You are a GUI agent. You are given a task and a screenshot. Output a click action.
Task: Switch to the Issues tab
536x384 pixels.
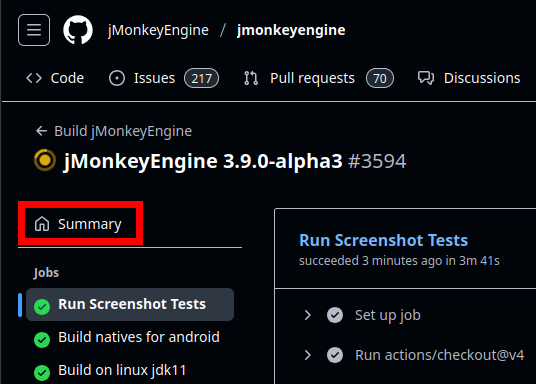click(x=164, y=78)
